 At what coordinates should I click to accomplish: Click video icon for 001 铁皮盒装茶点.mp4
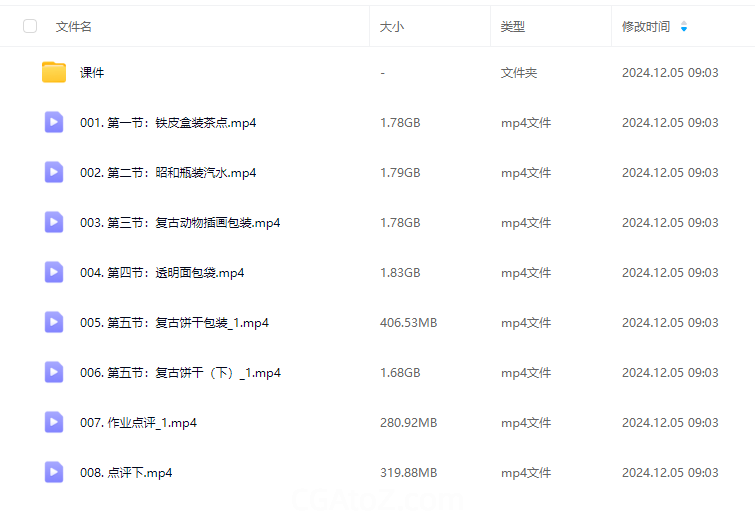click(54, 122)
